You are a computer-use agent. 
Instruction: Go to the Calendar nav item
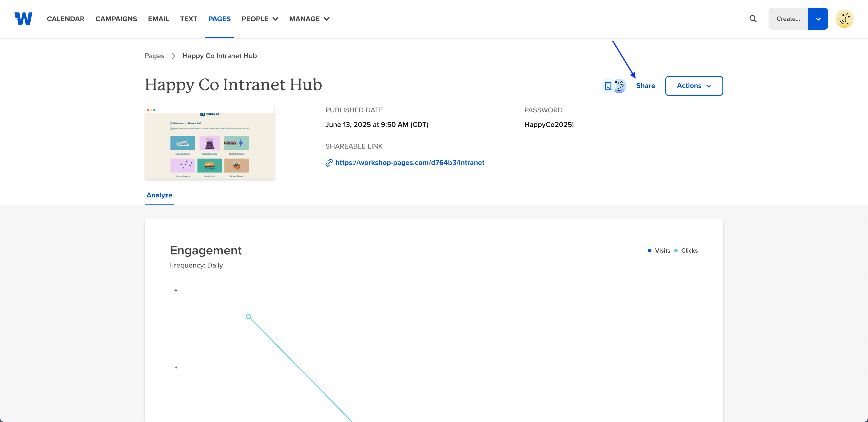point(66,19)
